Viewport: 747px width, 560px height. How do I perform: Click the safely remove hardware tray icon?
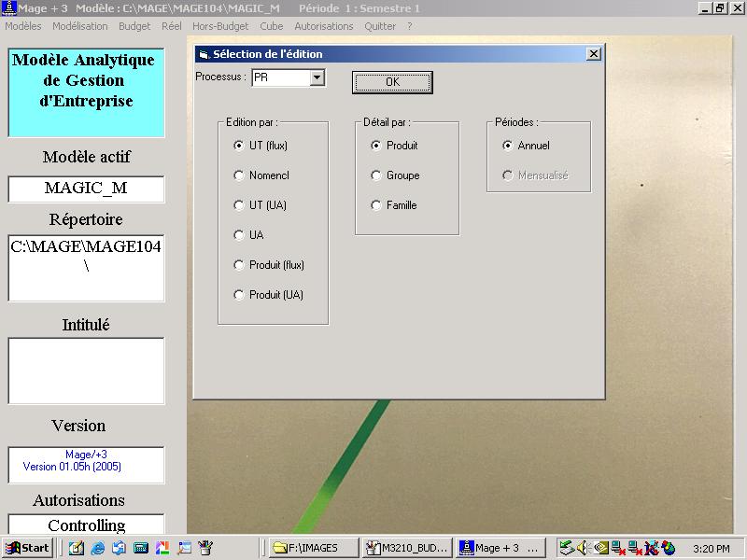coord(567,548)
